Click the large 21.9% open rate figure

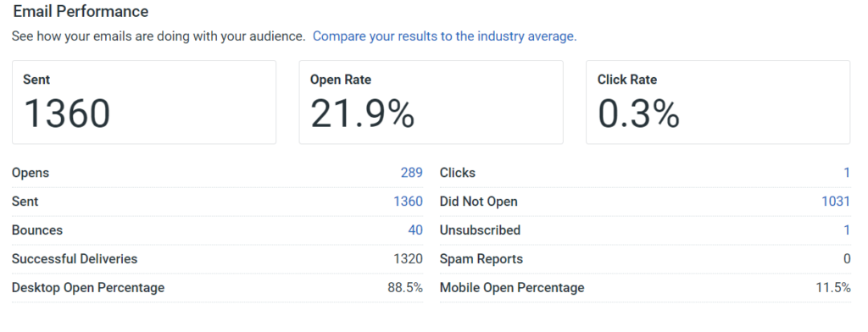pyautogui.click(x=363, y=113)
